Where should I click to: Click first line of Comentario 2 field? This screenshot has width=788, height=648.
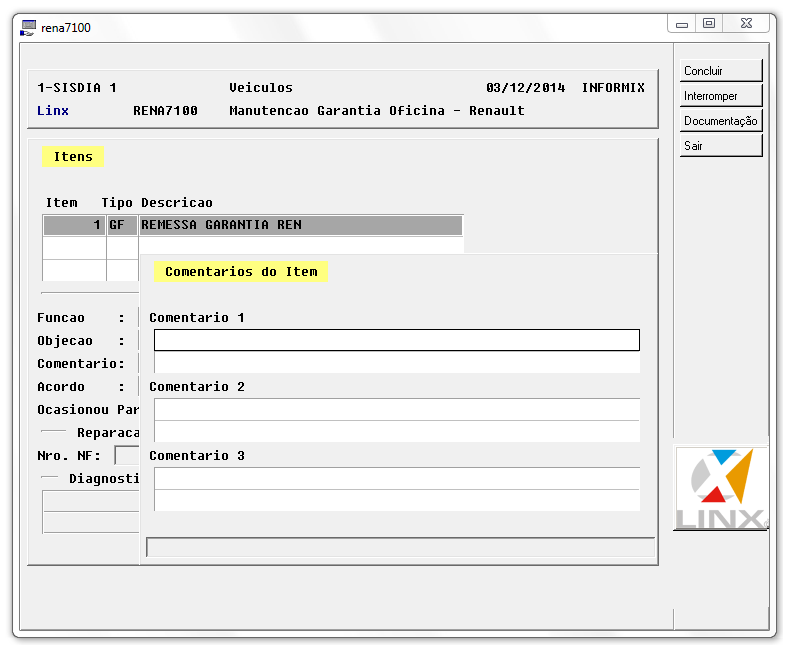(397, 409)
